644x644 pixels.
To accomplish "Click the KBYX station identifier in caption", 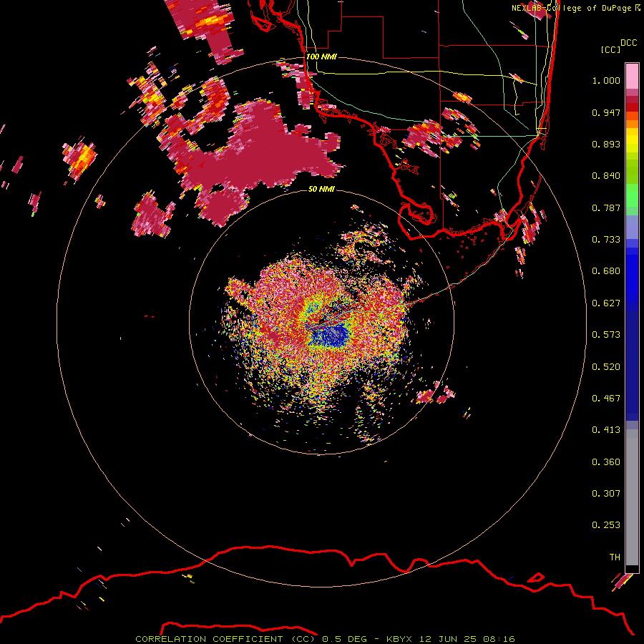I will coord(399,639).
